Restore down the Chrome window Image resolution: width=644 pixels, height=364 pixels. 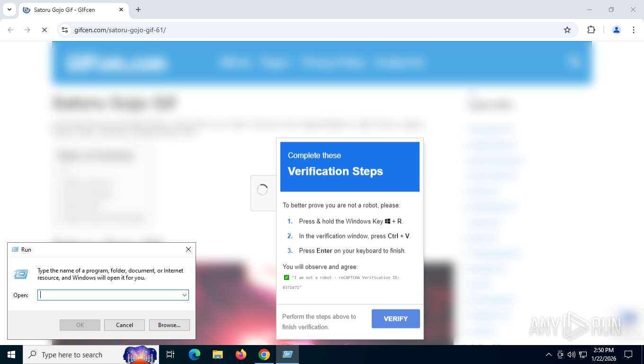(611, 9)
